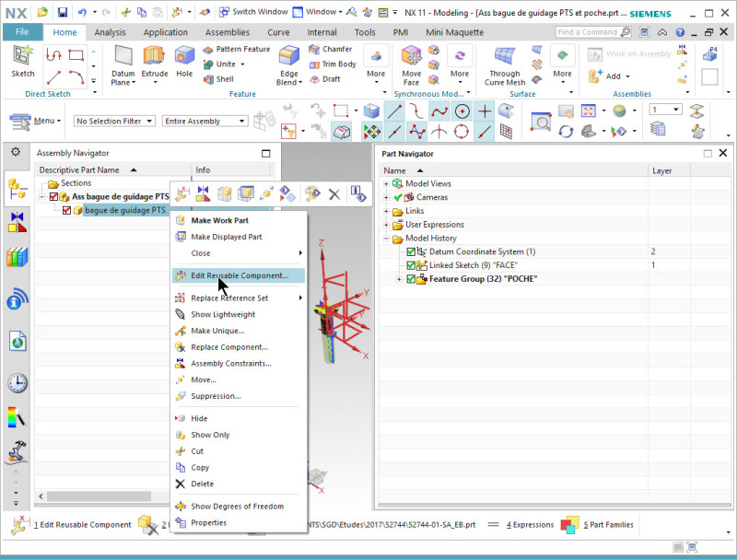The width and height of the screenshot is (737, 560).
Task: Select the Datum Plane tool
Action: (123, 65)
